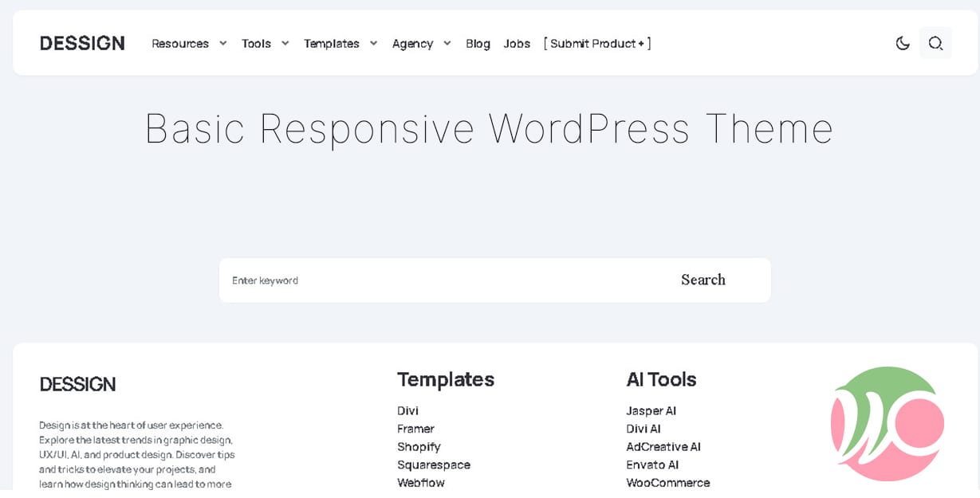Image resolution: width=980 pixels, height=498 pixels.
Task: Expand the Templates dropdown chevron in navbar
Action: (x=373, y=43)
